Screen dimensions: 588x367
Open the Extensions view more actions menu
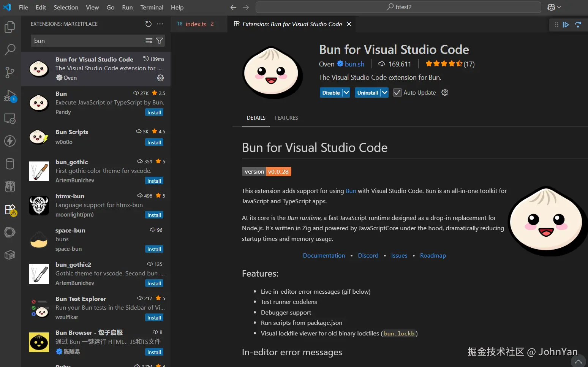pyautogui.click(x=160, y=24)
